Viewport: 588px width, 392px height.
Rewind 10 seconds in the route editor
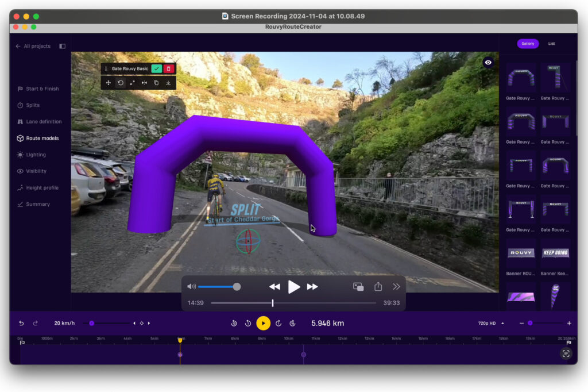tap(234, 323)
